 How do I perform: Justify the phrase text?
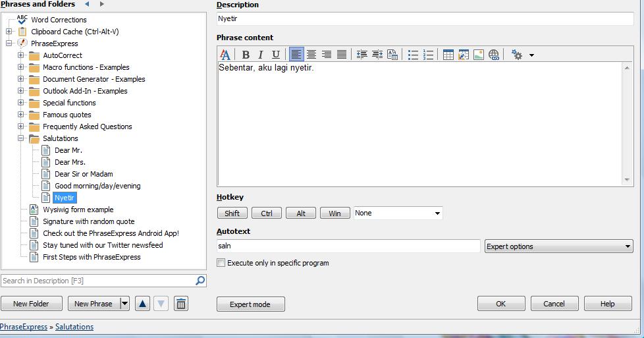342,55
